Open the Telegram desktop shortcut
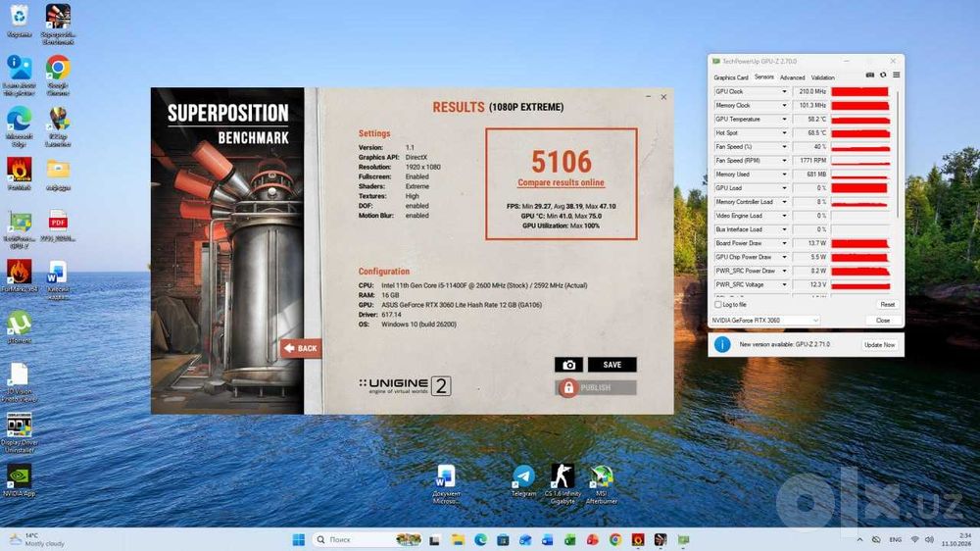 tap(523, 480)
